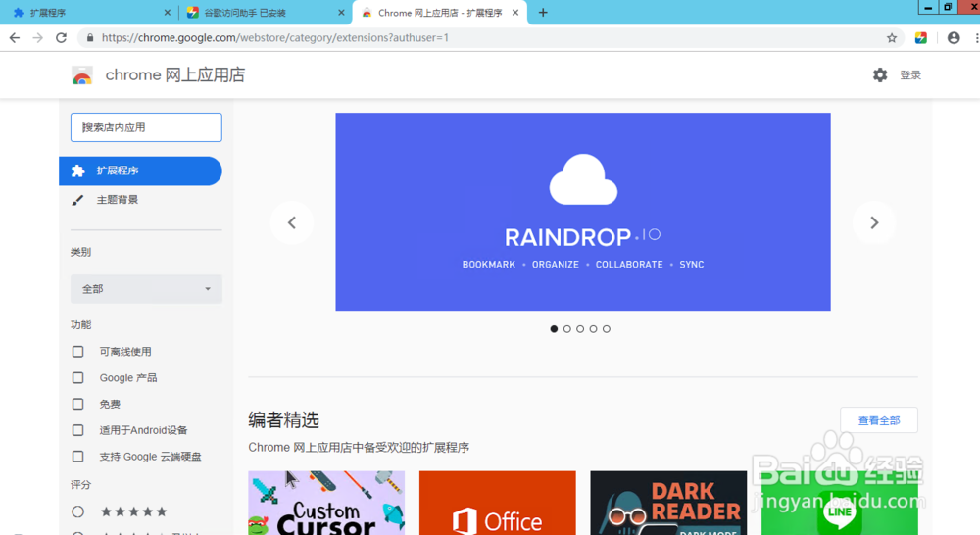The image size is (980, 535).
Task: Reload the current page
Action: 61,38
